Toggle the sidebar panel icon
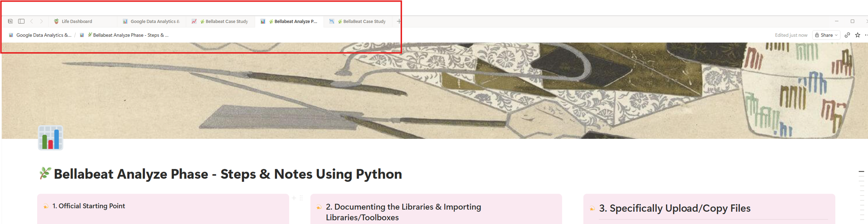The width and height of the screenshot is (868, 224). [21, 21]
